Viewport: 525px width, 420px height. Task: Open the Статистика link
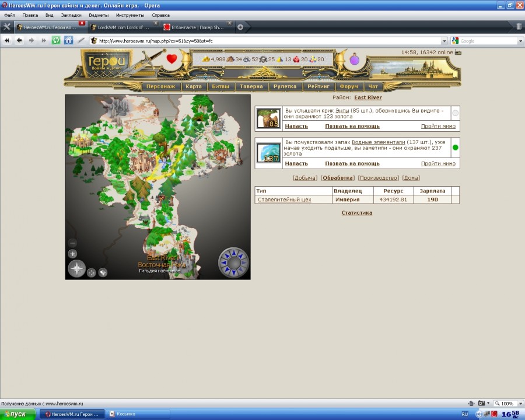[357, 213]
